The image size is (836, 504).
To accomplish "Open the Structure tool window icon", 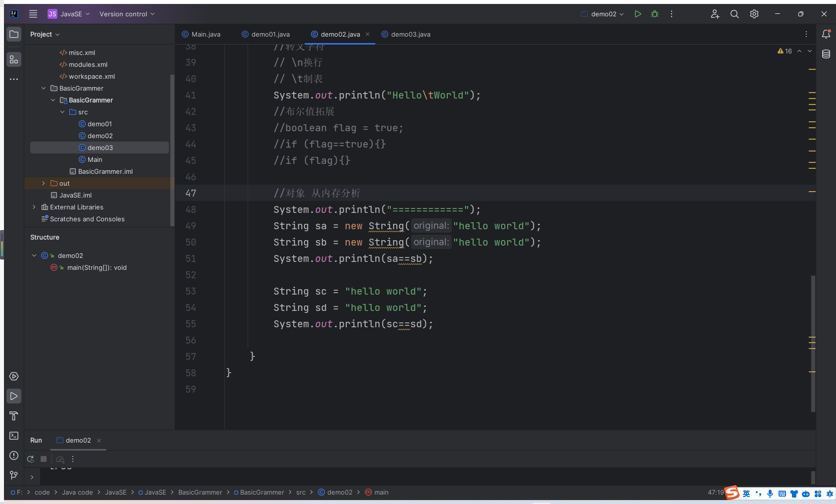I will coord(14,60).
